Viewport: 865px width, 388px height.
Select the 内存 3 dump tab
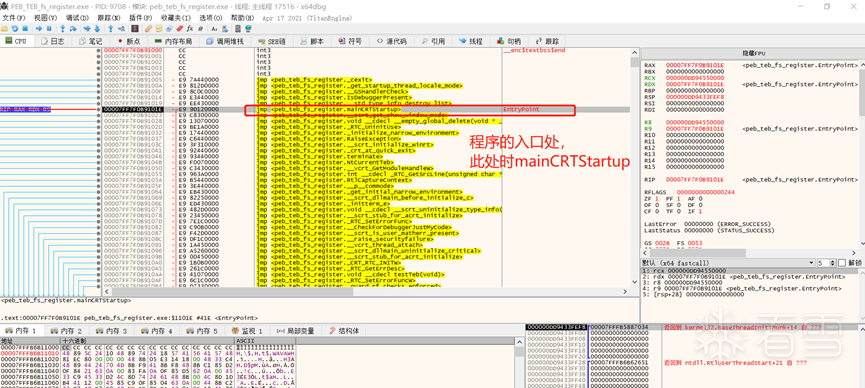(x=113, y=331)
